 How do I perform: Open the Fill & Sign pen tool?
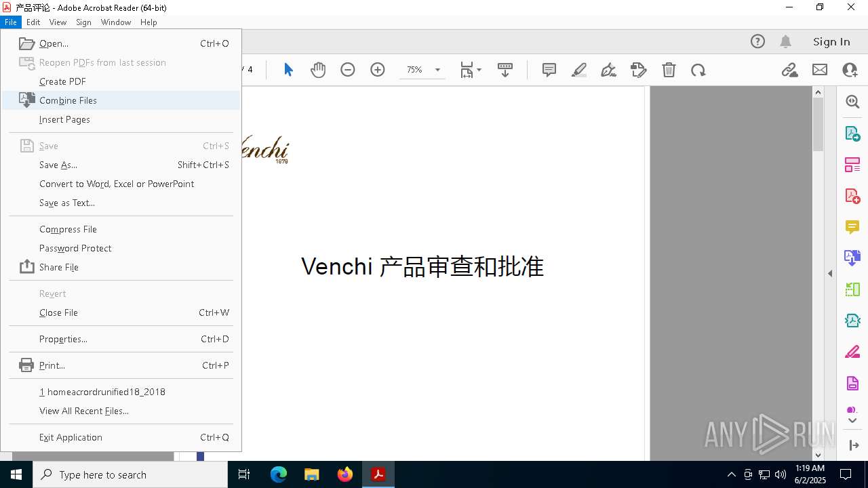coord(609,70)
